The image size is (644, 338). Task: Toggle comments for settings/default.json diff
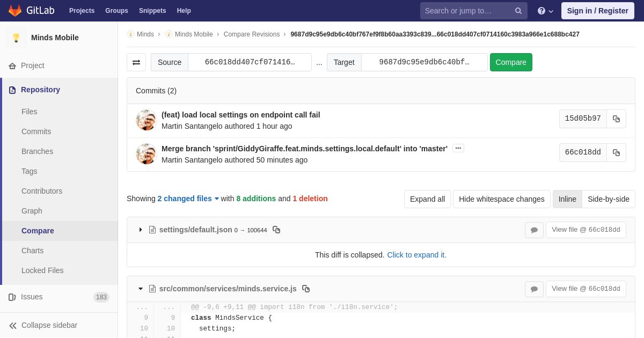(x=534, y=230)
